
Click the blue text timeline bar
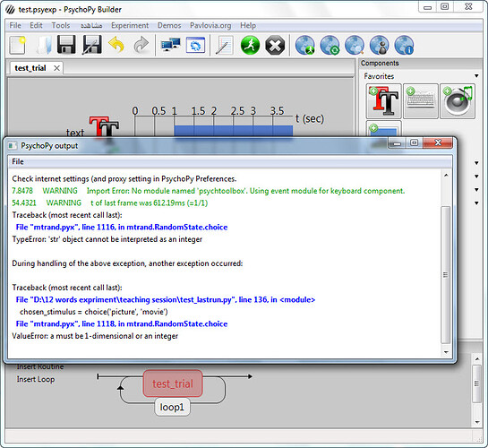click(234, 131)
